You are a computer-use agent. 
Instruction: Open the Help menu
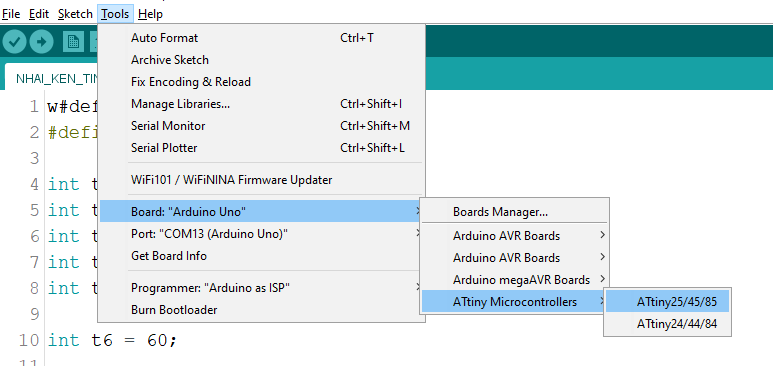coord(150,14)
